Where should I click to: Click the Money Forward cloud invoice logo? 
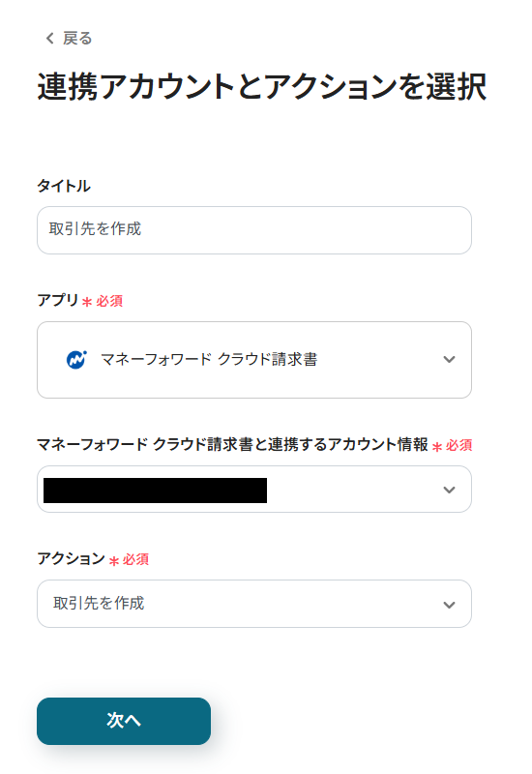point(76,359)
